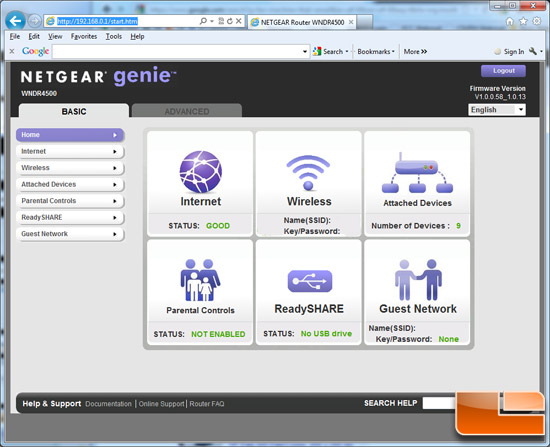
Task: Open the Router FAQ link
Action: [207, 404]
